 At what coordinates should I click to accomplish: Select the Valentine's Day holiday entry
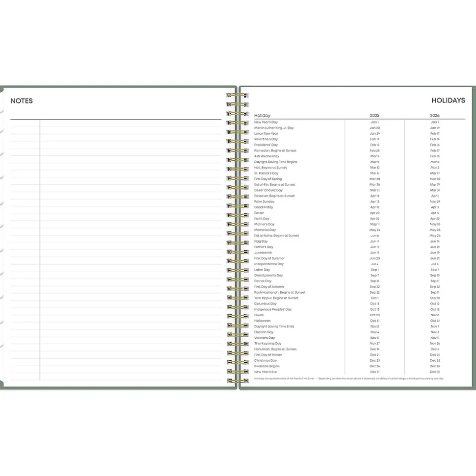click(266, 139)
